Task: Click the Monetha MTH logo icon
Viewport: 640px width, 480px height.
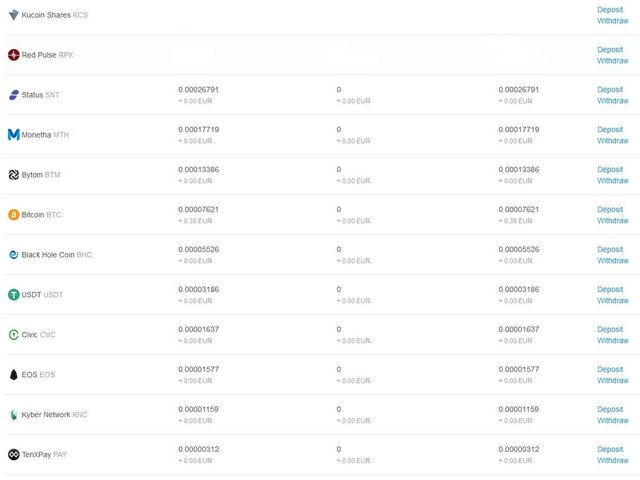Action: pos(13,135)
